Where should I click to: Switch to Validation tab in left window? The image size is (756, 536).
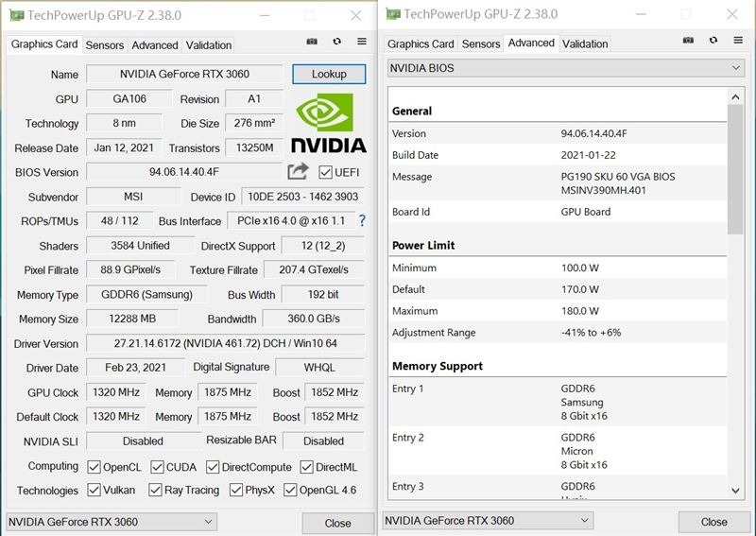point(208,44)
